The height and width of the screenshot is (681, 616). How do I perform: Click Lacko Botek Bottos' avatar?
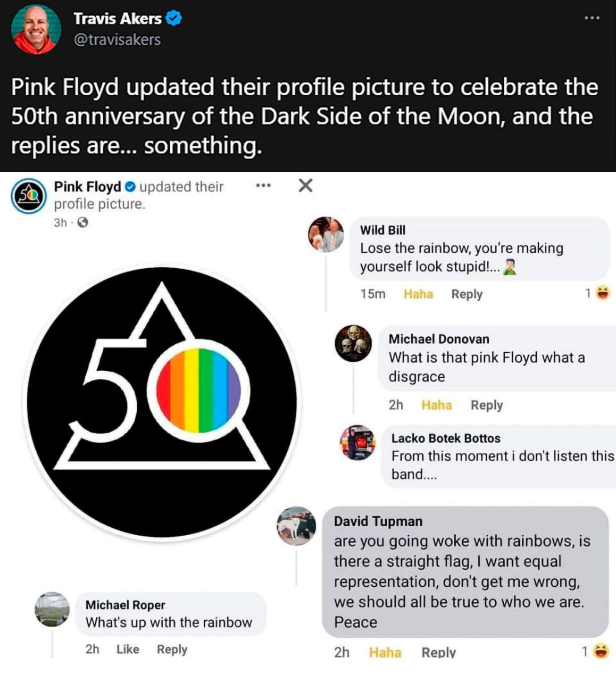(x=357, y=443)
